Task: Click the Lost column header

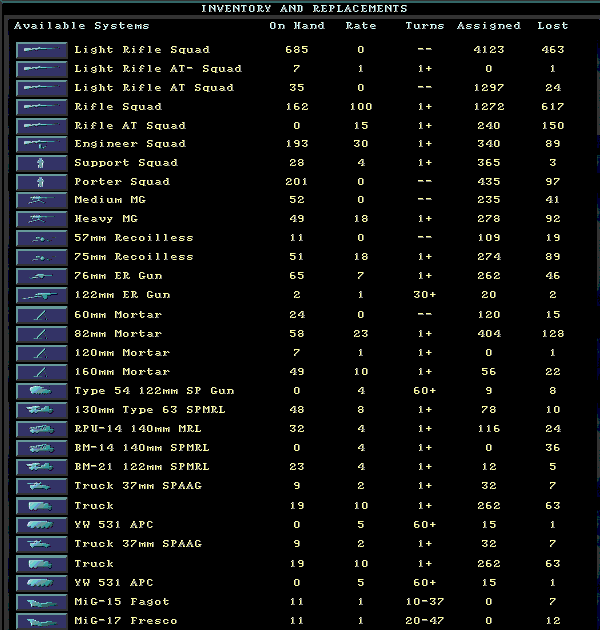Action: point(553,26)
